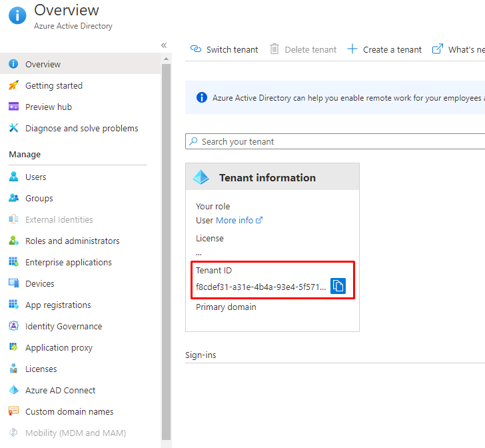
Task: Click the Azure AD Connect diamond icon
Action: pos(13,389)
